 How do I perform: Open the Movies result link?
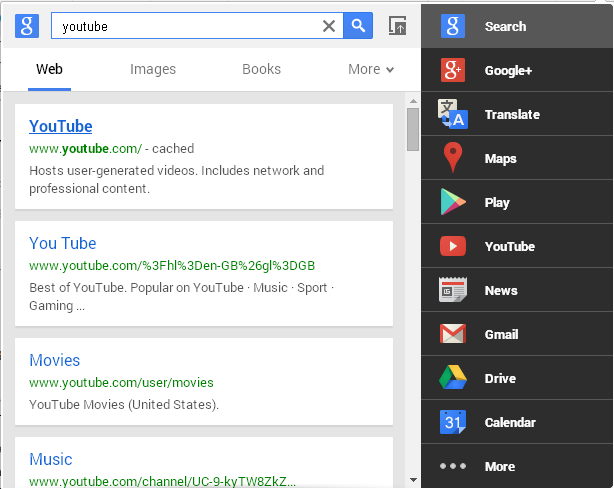click(x=55, y=360)
